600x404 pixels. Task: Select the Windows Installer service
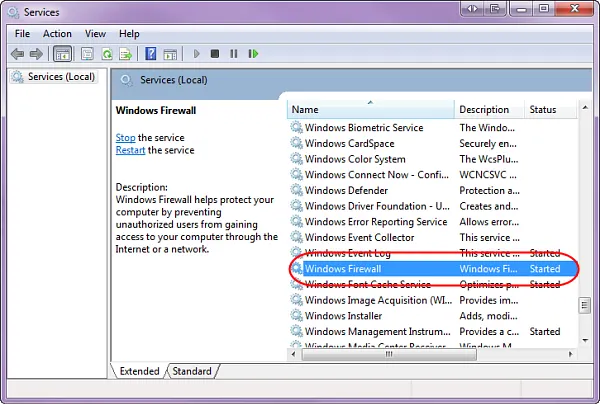pos(432,316)
